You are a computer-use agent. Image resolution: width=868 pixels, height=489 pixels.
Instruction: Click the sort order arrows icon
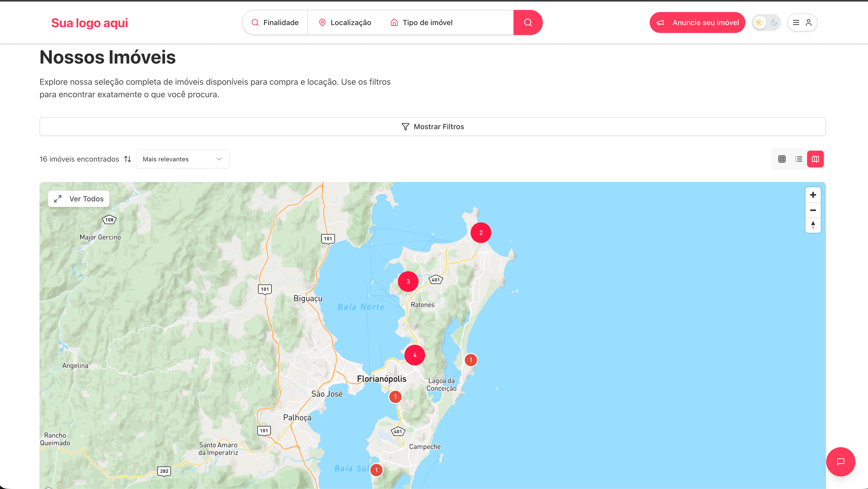(127, 159)
